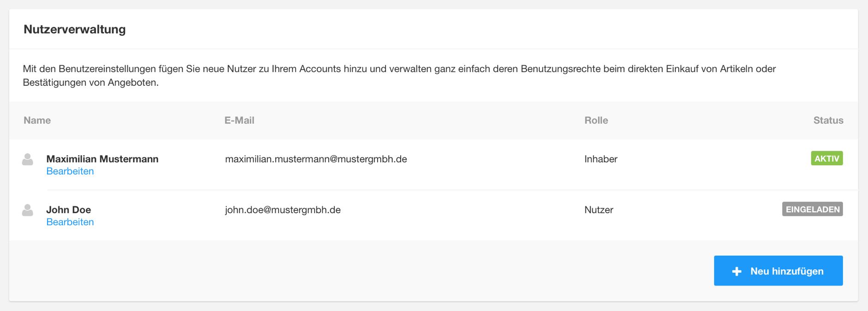Select the E-Mail column header
Viewport: 868px width, 311px height.
[239, 120]
